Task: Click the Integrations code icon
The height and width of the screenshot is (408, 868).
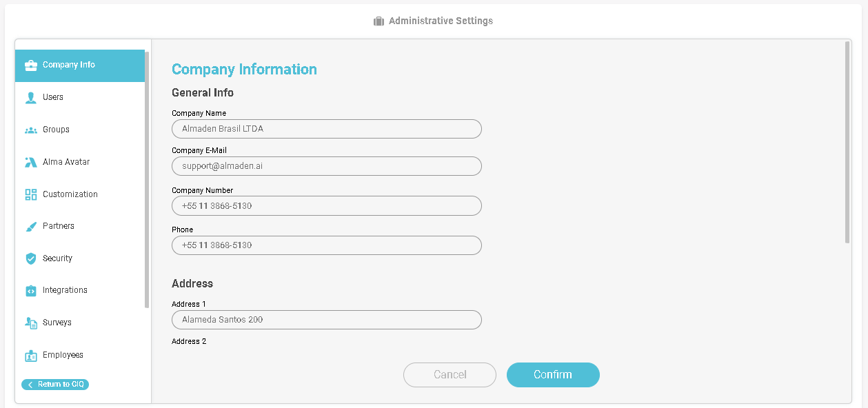Action: click(x=30, y=291)
